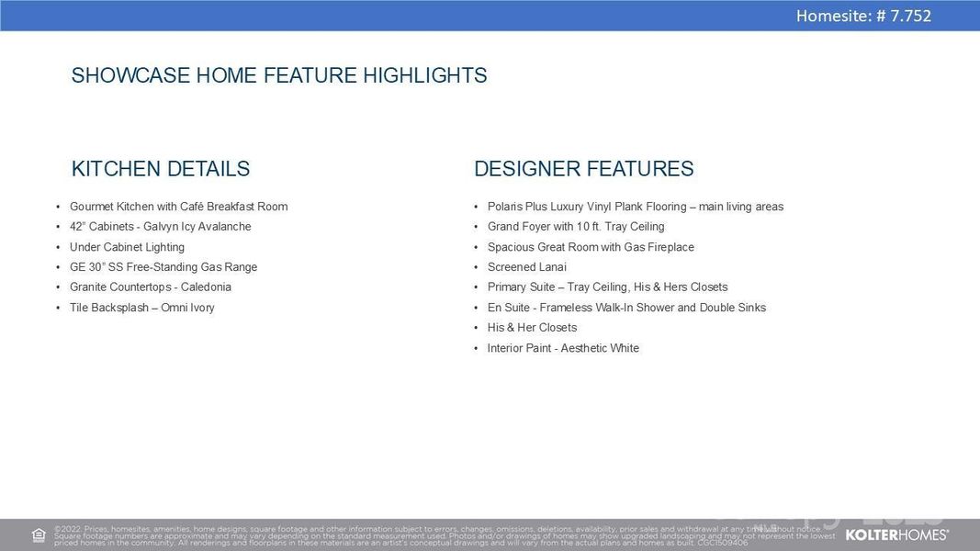
Task: Click the 42" Cabinets Galvyn Icy Avalanche line
Action: (x=160, y=227)
